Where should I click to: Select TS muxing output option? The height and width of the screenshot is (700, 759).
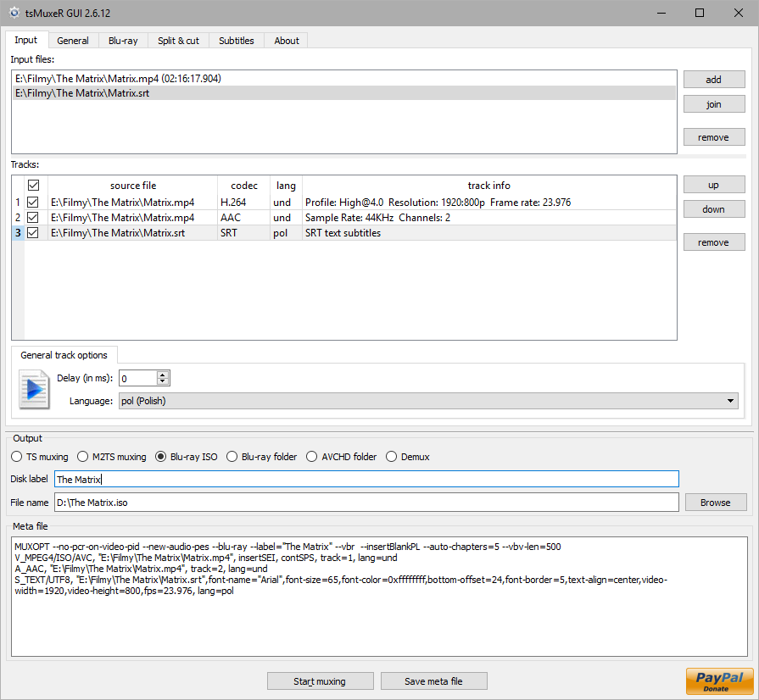(x=40, y=457)
